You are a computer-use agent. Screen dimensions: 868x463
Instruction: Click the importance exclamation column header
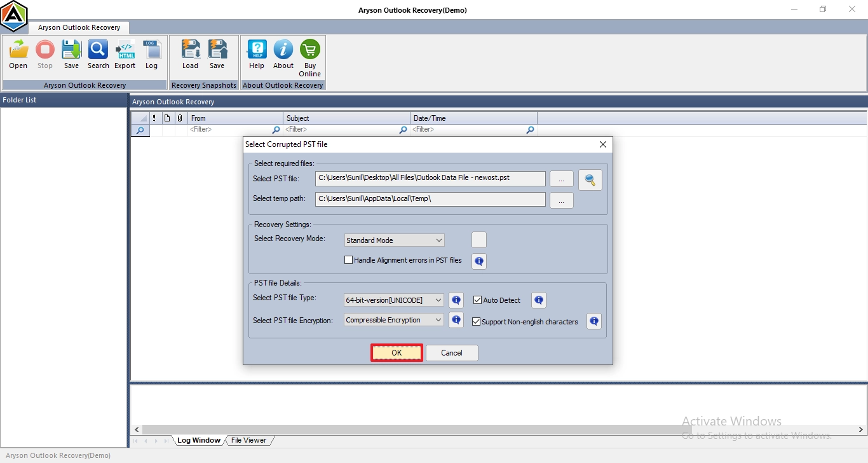[154, 118]
